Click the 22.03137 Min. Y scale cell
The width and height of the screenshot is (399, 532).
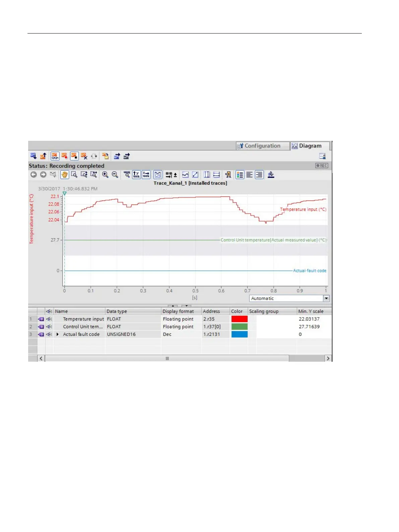314,319
